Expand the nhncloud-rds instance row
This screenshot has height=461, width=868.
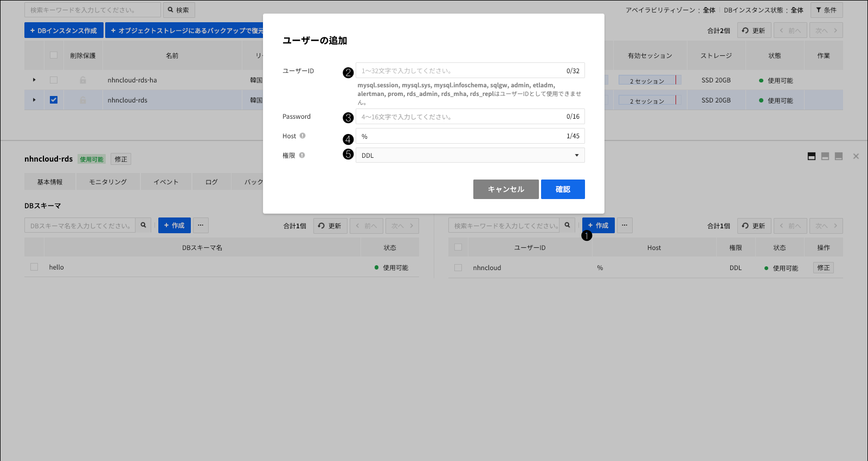[x=34, y=100]
